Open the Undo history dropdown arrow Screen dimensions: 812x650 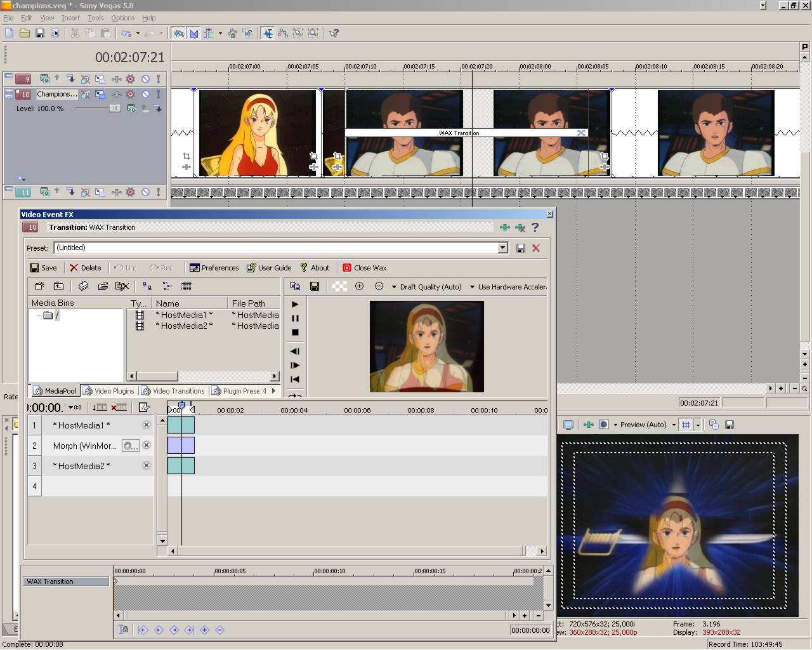138,33
